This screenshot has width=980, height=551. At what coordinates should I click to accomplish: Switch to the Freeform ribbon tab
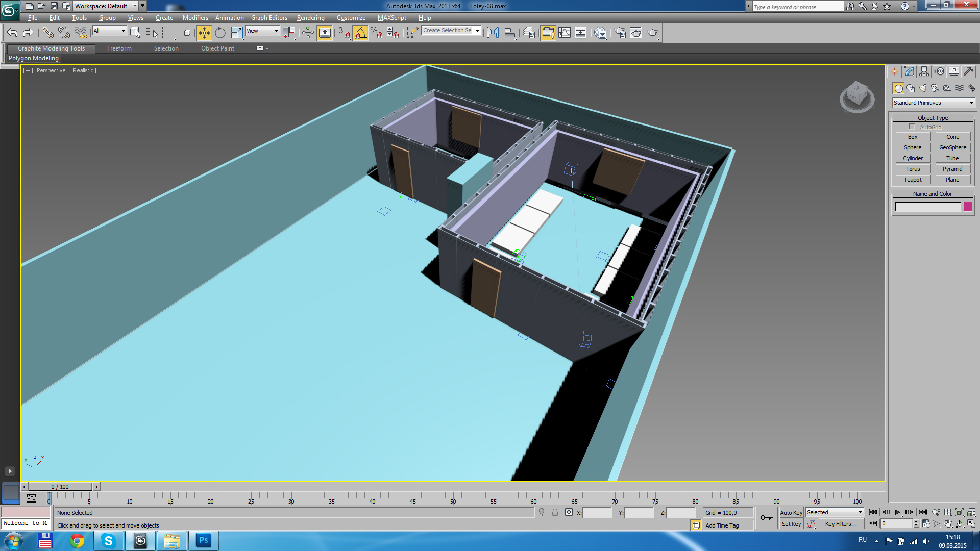(x=119, y=48)
